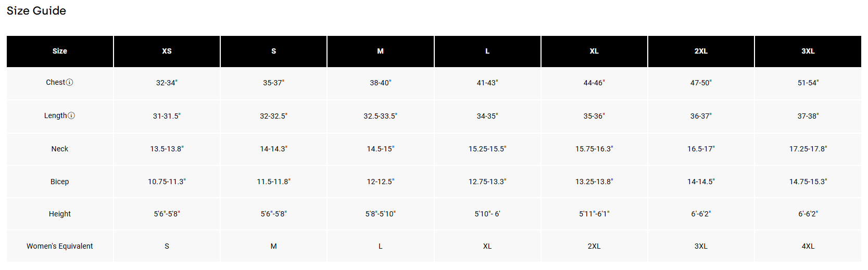This screenshot has width=868, height=270.
Task: Select the 38-40" chest measurement cell
Action: tap(380, 83)
